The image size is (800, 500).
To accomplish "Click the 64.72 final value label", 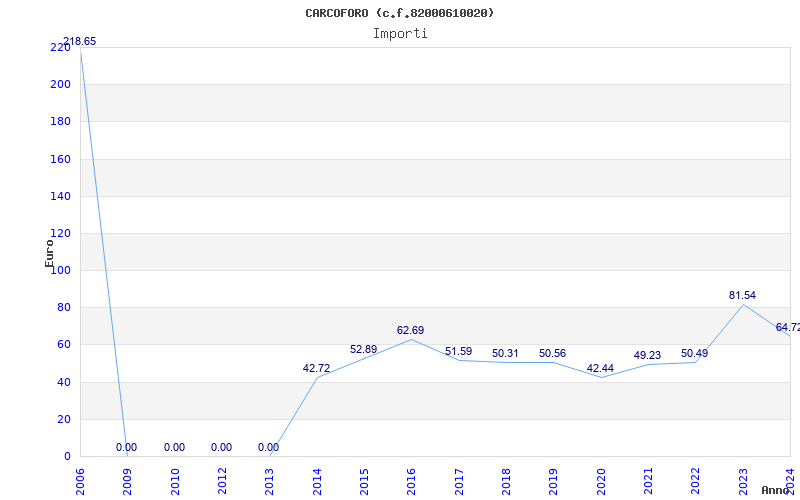I will pos(787,328).
